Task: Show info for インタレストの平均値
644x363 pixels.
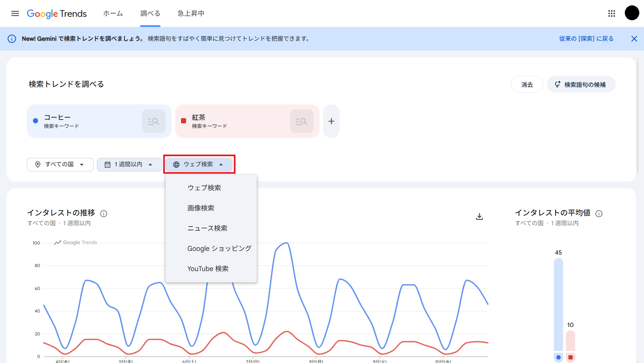Action: (x=599, y=213)
